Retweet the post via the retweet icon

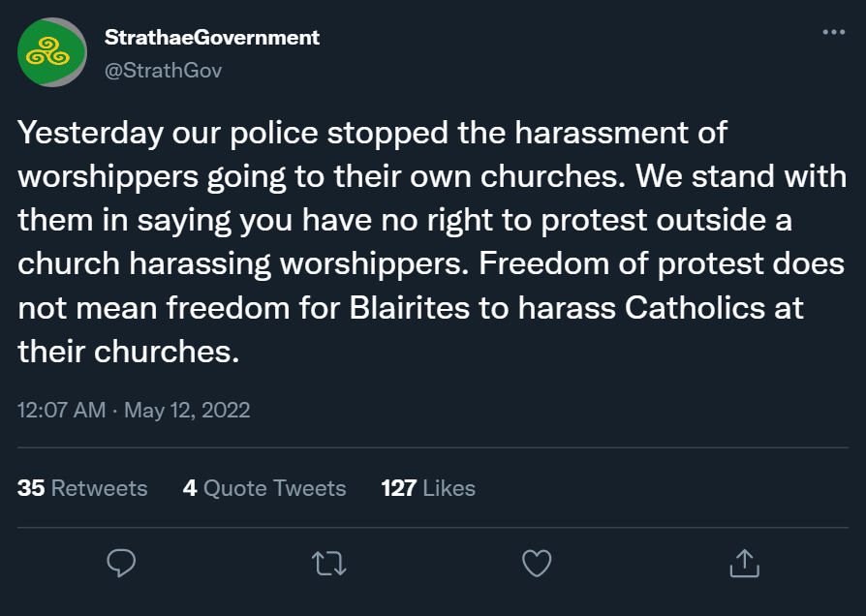point(328,562)
